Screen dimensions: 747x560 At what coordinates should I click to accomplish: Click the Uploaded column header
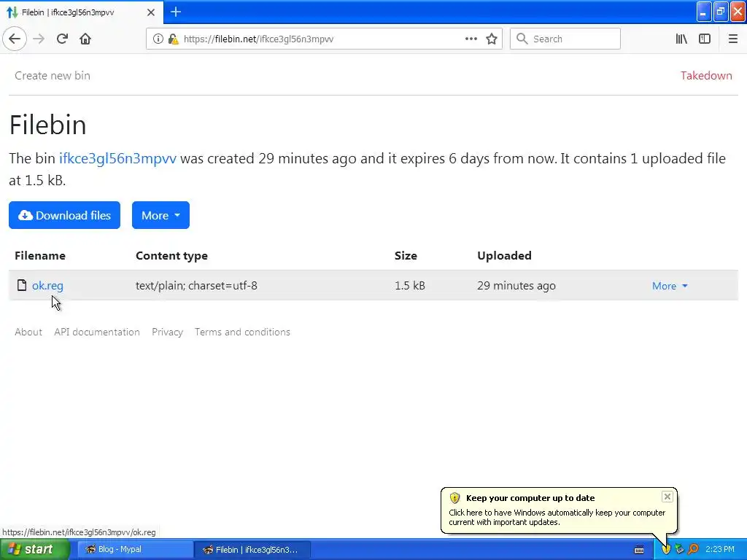[505, 256]
